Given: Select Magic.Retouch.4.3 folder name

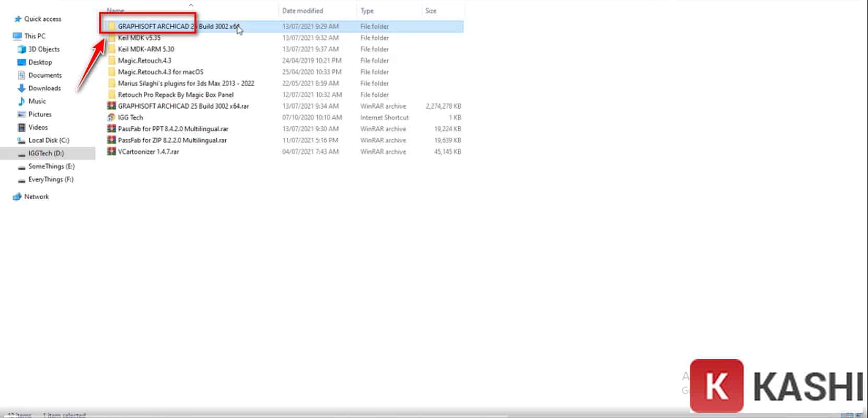Looking at the screenshot, I should coord(144,61).
